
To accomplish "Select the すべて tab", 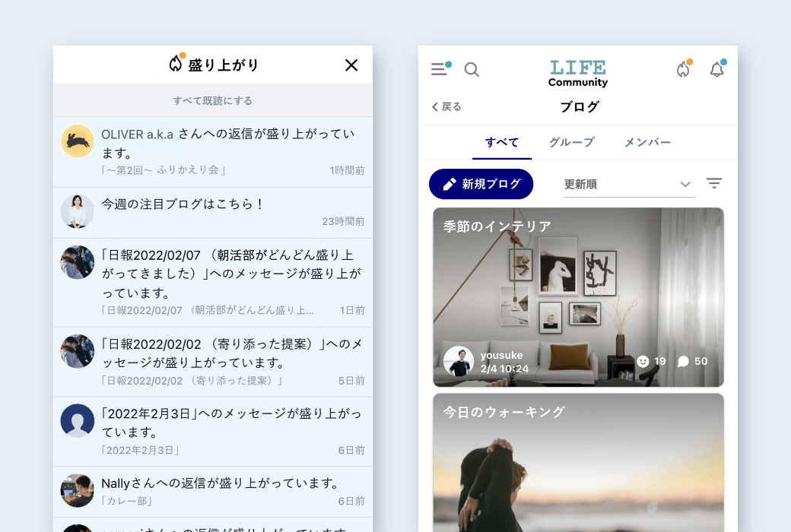I will coord(502,142).
